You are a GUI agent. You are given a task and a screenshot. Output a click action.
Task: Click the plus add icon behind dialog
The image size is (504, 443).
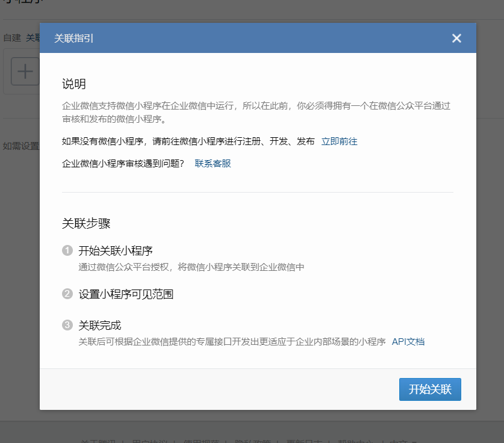(25, 71)
